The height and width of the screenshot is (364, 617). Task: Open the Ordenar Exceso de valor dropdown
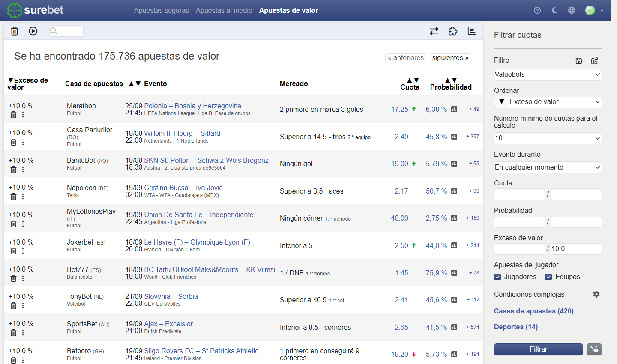(x=555, y=102)
